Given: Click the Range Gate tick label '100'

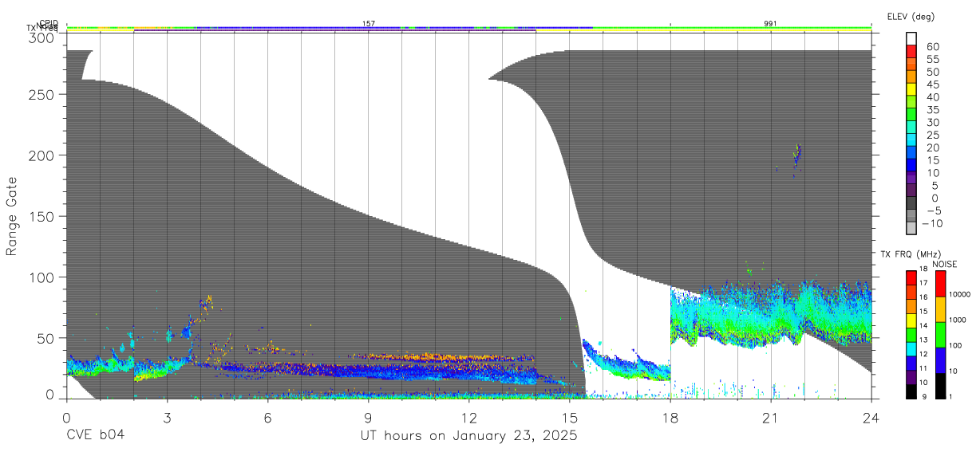Looking at the screenshot, I should tap(41, 277).
